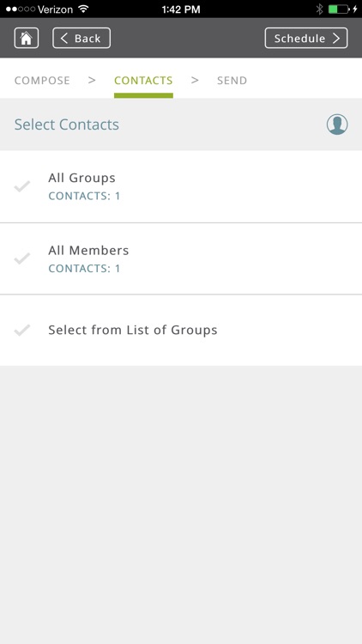Image resolution: width=362 pixels, height=644 pixels.
Task: Tap the Bluetooth status icon
Action: click(319, 9)
